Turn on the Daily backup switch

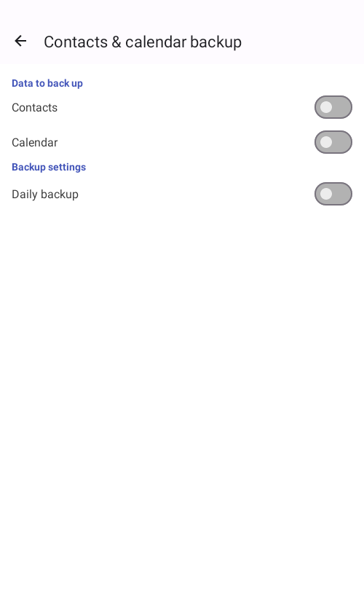333,194
